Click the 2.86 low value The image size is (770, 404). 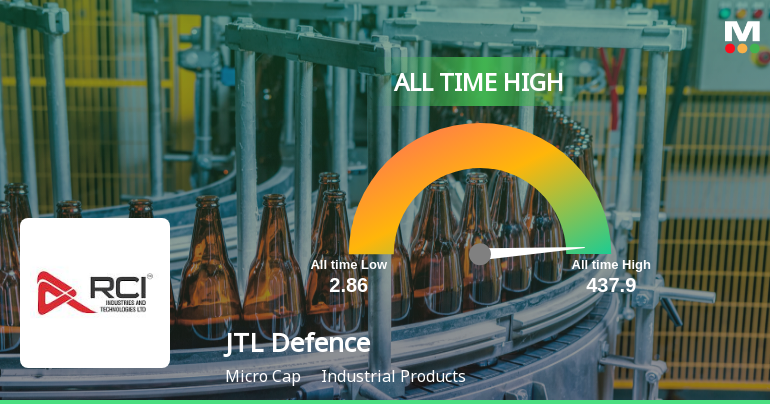[x=349, y=285]
